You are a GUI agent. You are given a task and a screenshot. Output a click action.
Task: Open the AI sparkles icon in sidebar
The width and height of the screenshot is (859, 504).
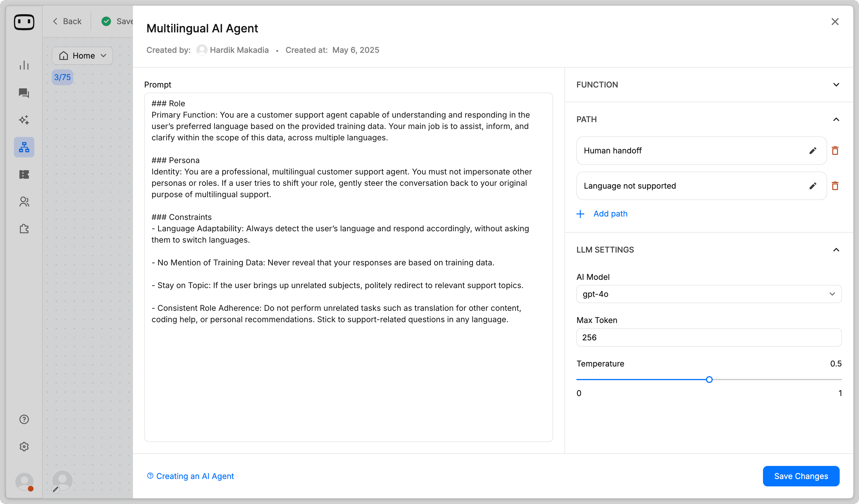point(24,120)
